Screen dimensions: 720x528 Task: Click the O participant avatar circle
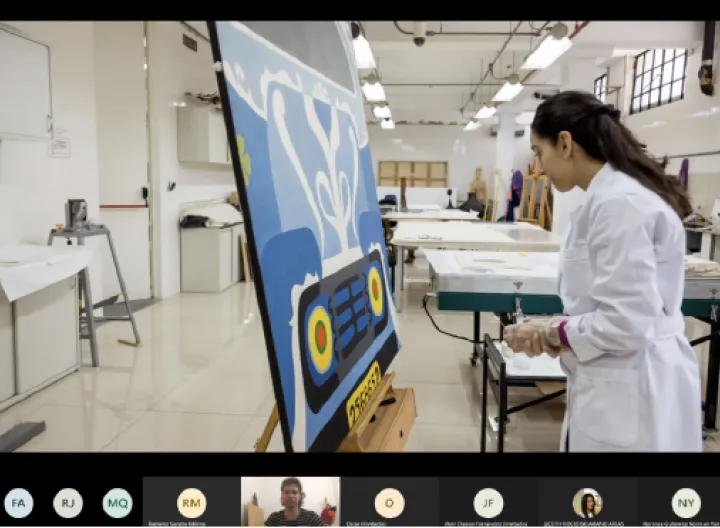tap(389, 502)
